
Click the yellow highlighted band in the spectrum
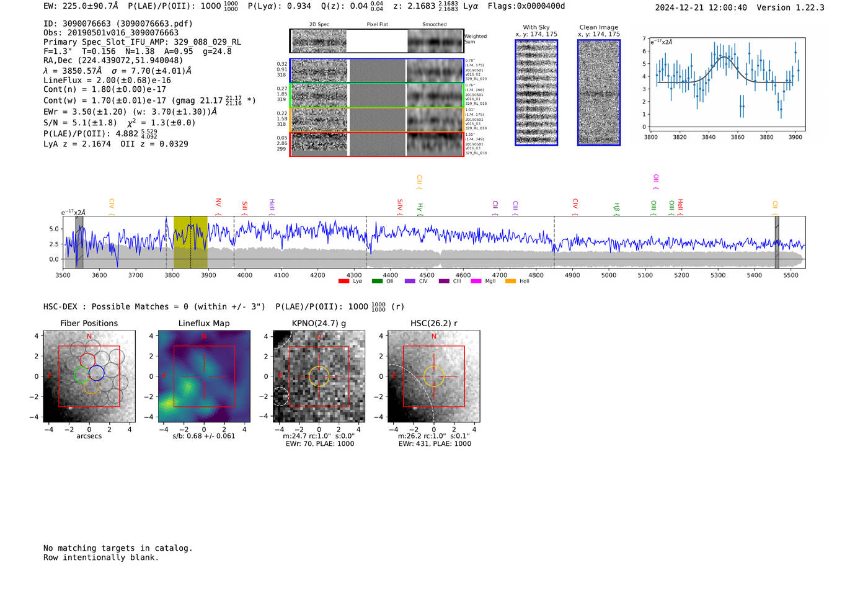[x=190, y=242]
